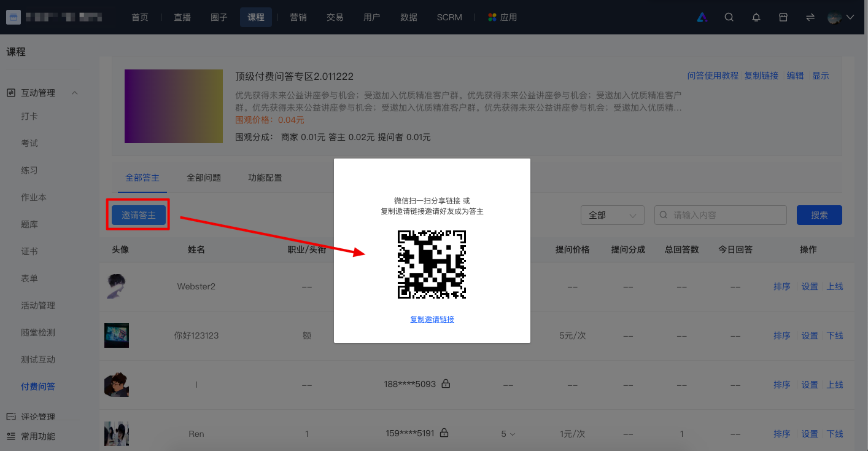Click the shop store icon in top bar
The width and height of the screenshot is (868, 451).
783,17
